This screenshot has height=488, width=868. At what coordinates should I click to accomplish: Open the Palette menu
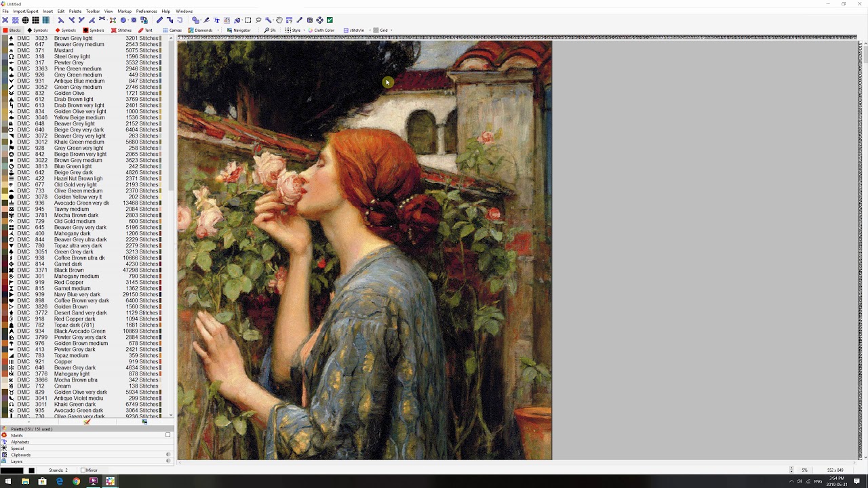75,12
